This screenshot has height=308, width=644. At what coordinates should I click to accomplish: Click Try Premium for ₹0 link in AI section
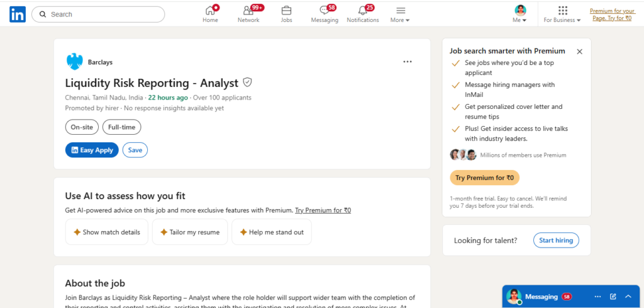tap(323, 210)
